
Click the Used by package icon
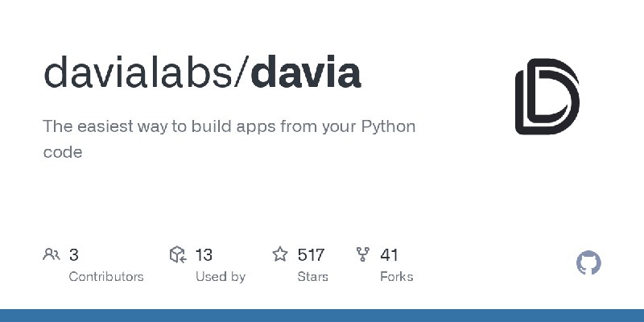tap(178, 254)
